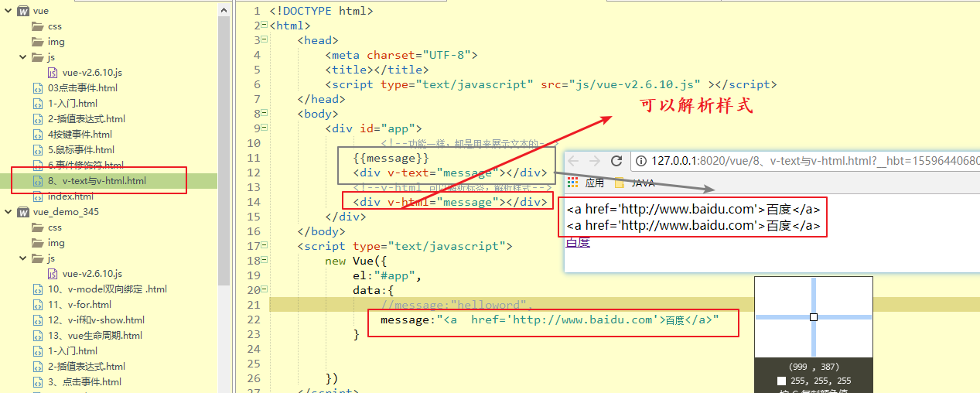Select 2-插值表达式.html in the vue project
This screenshot has height=393, width=980.
[x=86, y=119]
